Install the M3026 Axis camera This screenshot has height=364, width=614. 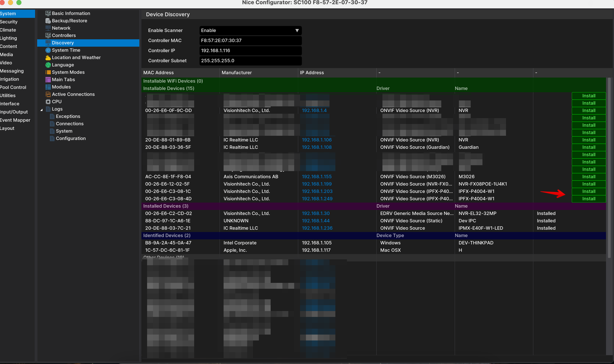click(589, 177)
